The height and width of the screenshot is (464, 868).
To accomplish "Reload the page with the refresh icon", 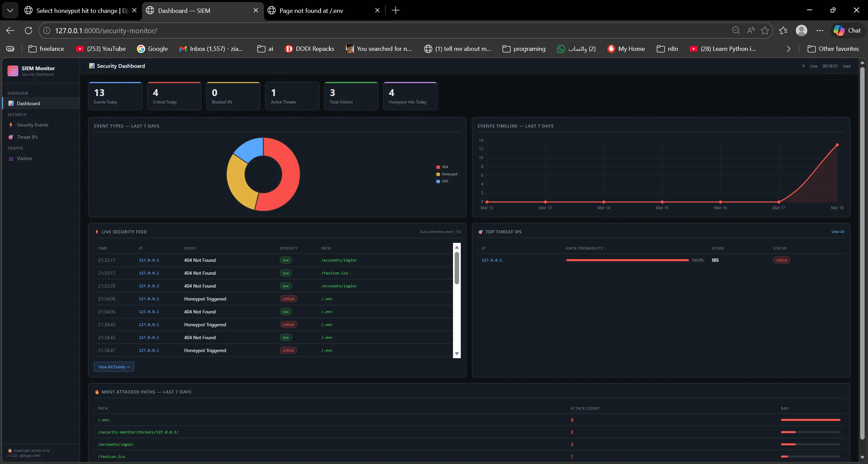I will click(28, 31).
